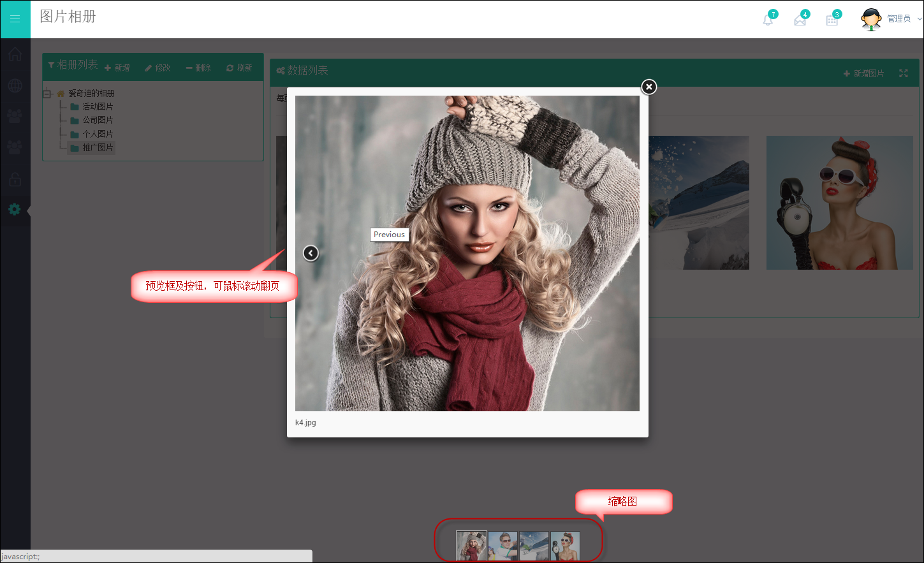Select the 公司图片 album folder
924x563 pixels.
click(x=98, y=120)
